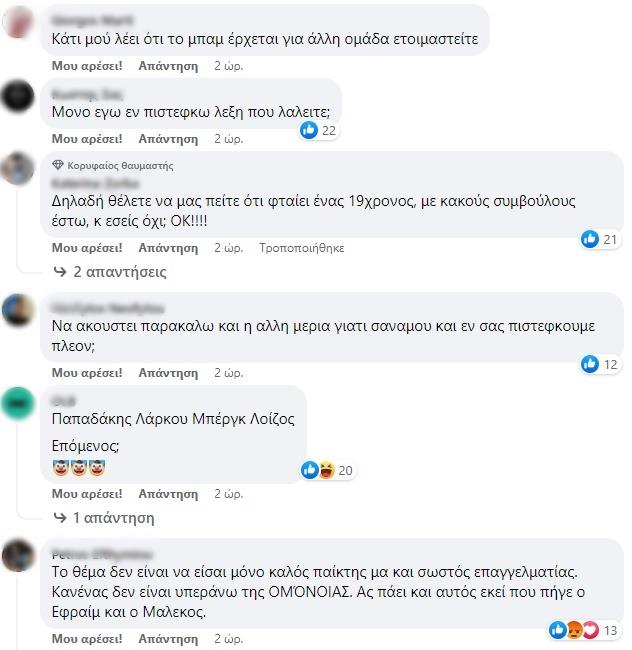Like the comment about το μπαμ έρχεται
The height and width of the screenshot is (650, 632).
pyautogui.click(x=87, y=66)
